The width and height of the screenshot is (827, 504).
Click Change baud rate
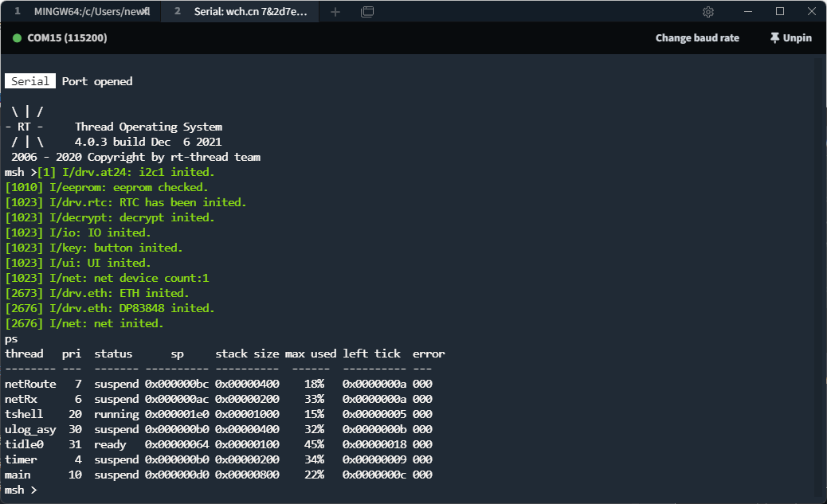point(697,38)
